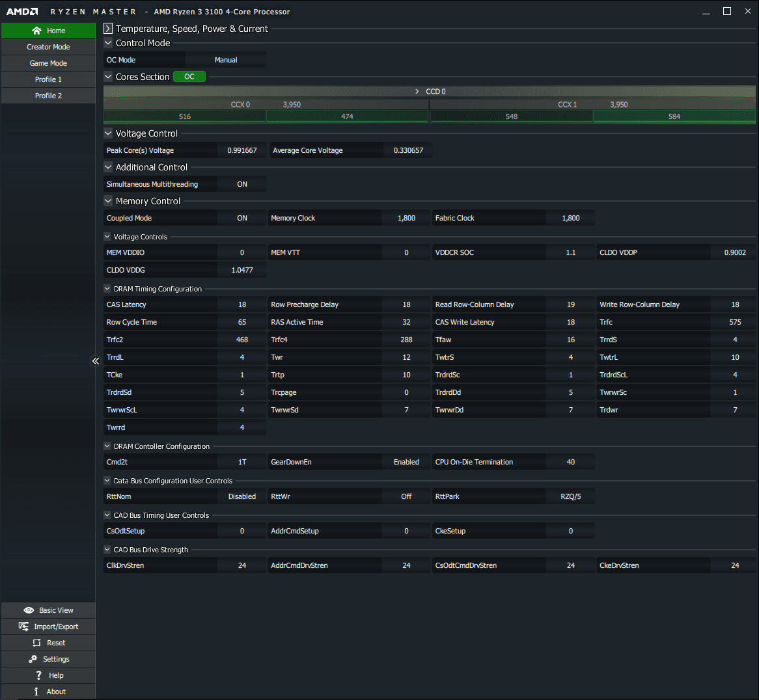The height and width of the screenshot is (700, 759).
Task: Expand Temperature, Speed, Power & Current section
Action: [x=108, y=29]
